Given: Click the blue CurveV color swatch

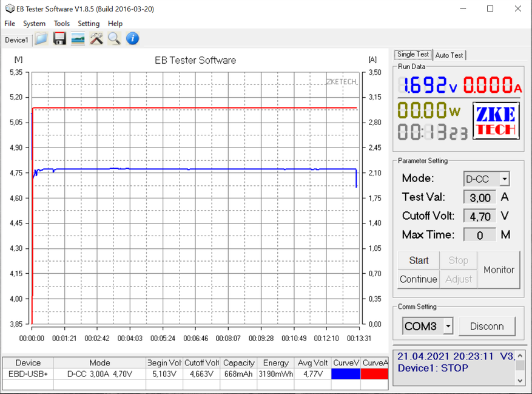Looking at the screenshot, I should 346,374.
